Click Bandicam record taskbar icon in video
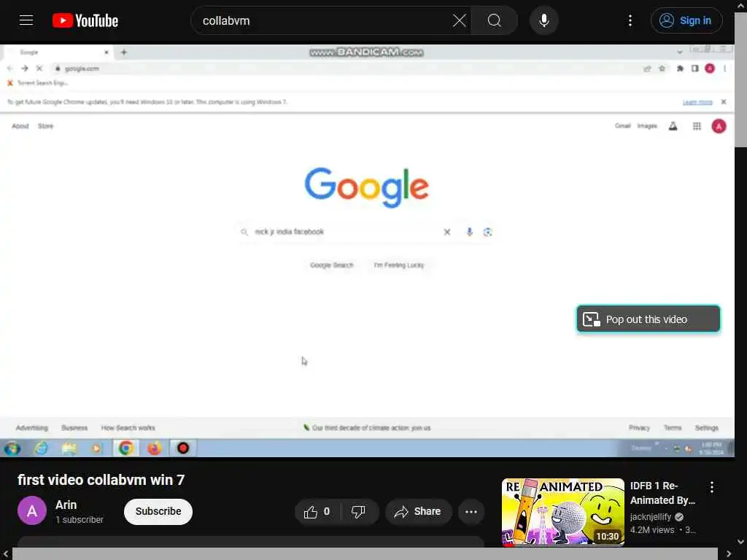The image size is (747, 560). pos(183,448)
